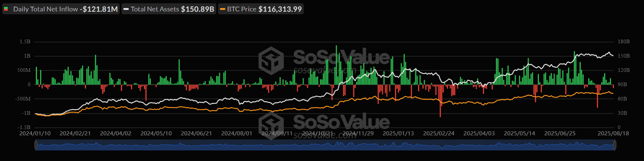Screen dimensions: 644x161
Task: Click the blue range selector overview strip
Action: 325,145
